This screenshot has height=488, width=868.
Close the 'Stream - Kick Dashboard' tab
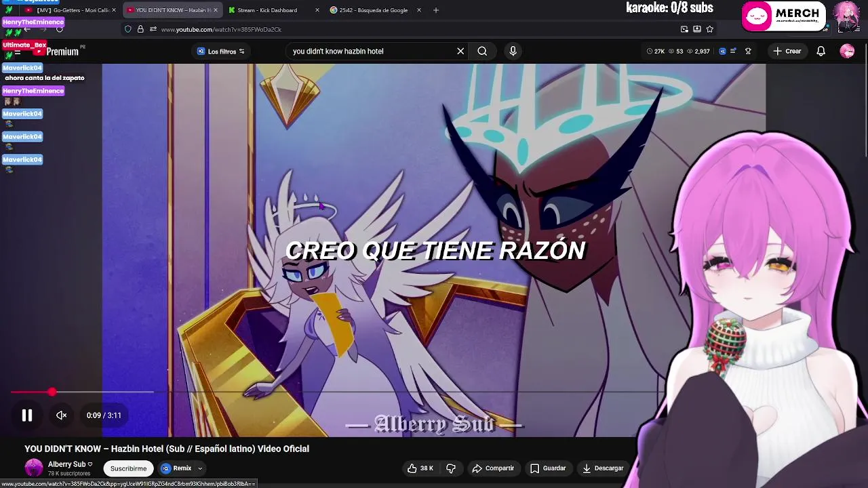point(317,10)
